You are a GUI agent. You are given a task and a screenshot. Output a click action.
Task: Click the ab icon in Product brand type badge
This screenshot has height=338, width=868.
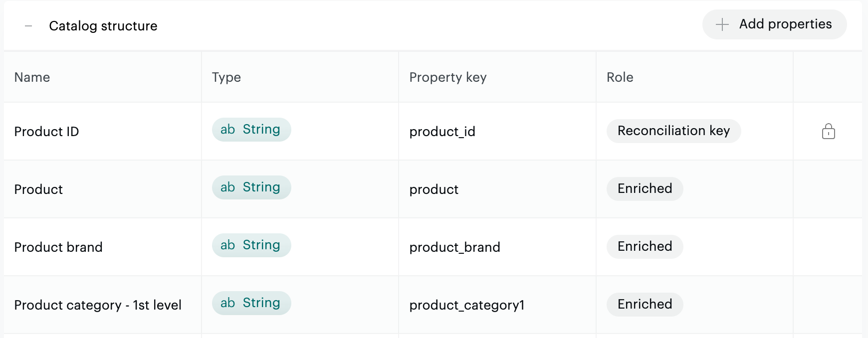(x=227, y=245)
